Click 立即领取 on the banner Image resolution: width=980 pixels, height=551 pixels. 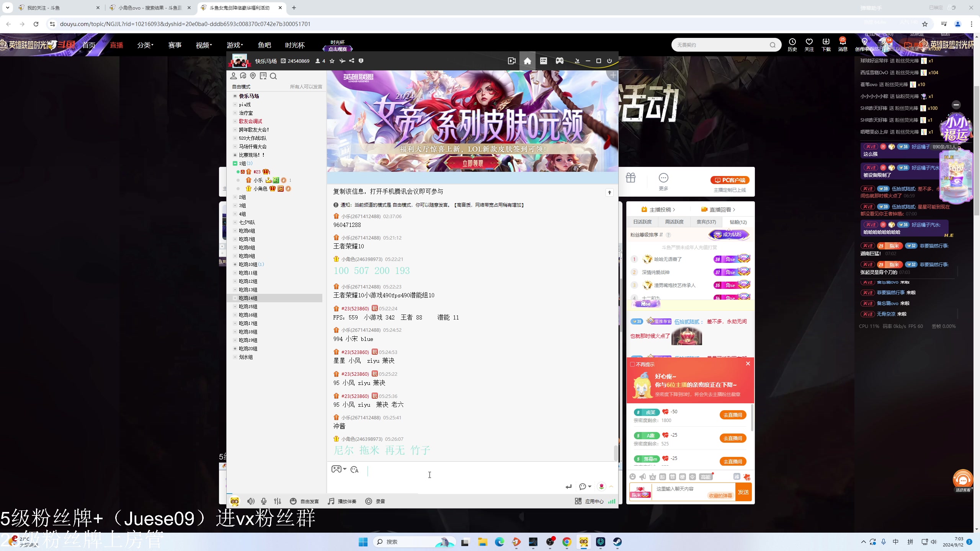click(x=473, y=163)
